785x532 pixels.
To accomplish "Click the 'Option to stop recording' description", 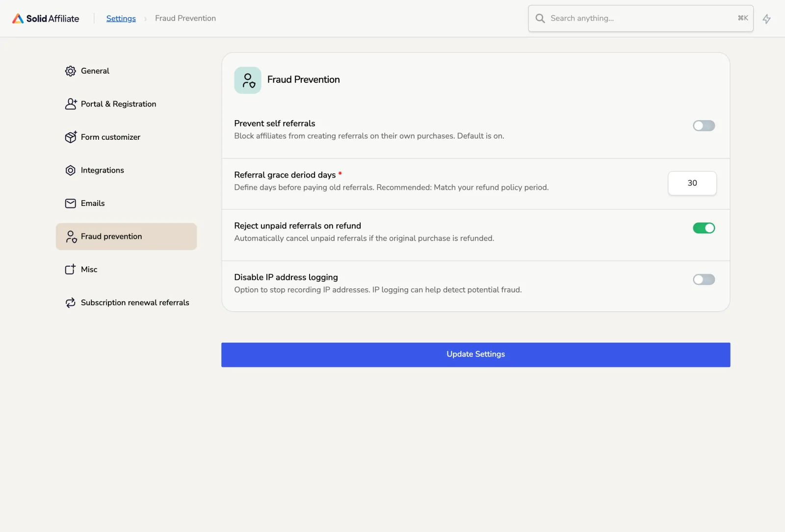I will (x=378, y=290).
